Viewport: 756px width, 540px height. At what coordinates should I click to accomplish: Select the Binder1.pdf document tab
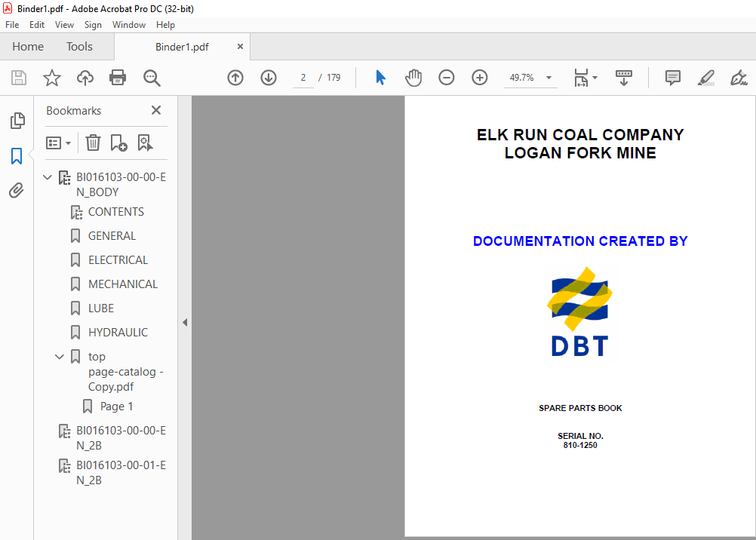click(183, 47)
